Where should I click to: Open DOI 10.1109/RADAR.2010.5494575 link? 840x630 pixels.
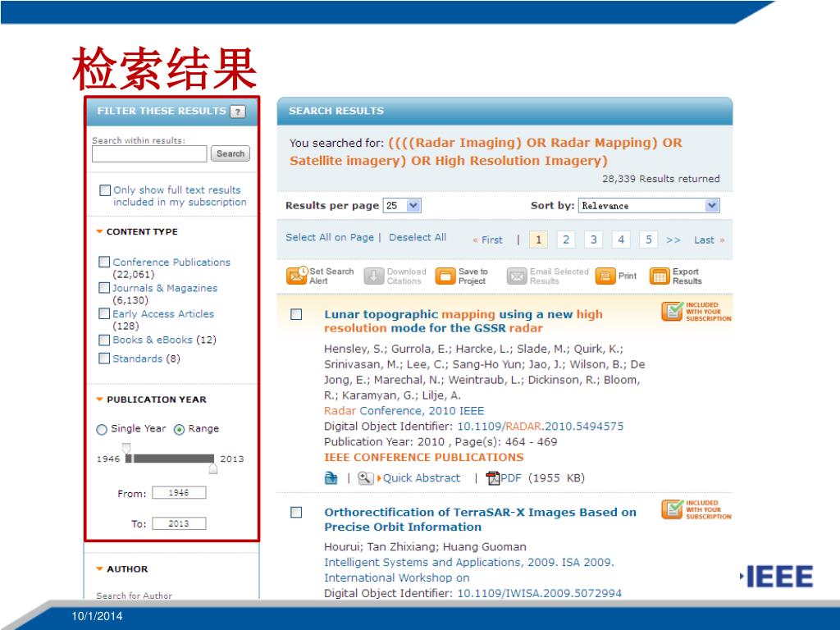(x=541, y=427)
